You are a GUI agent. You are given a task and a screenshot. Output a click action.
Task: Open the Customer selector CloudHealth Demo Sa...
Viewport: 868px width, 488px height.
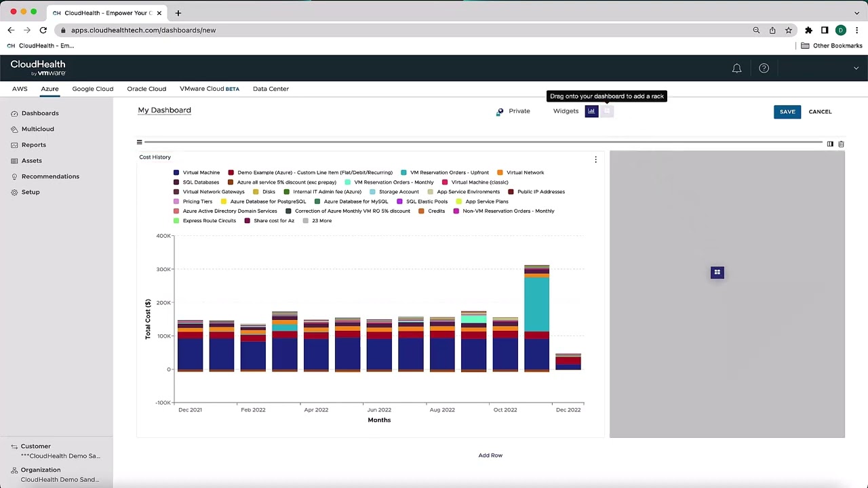tap(60, 456)
